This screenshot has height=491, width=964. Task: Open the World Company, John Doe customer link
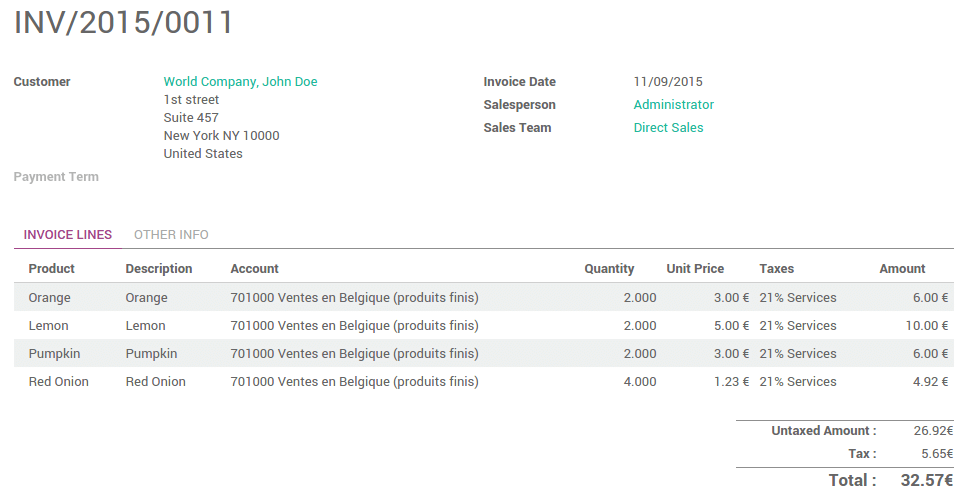pos(240,82)
